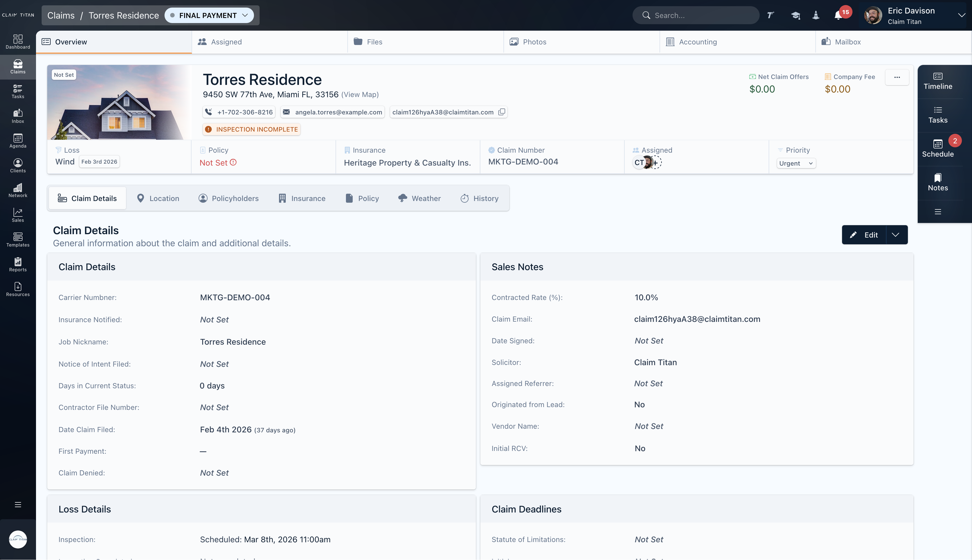Switch to the Accounting tab
Screen dimensions: 972x560
697,42
